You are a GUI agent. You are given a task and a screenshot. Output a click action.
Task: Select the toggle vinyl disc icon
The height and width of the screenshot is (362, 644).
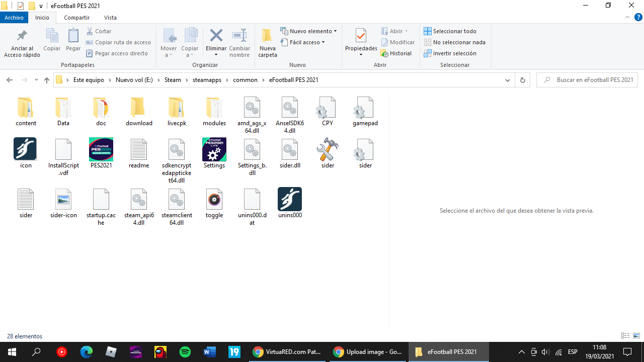(x=214, y=200)
